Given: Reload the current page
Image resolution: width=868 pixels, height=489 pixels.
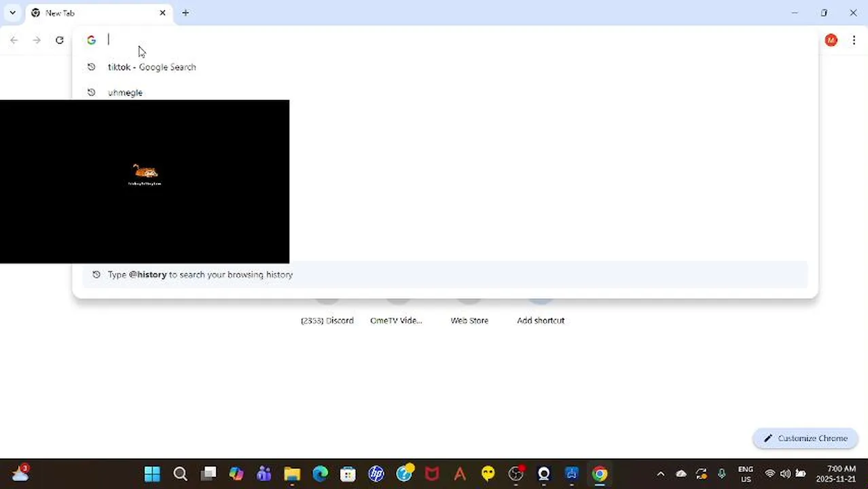Looking at the screenshot, I should [x=60, y=40].
